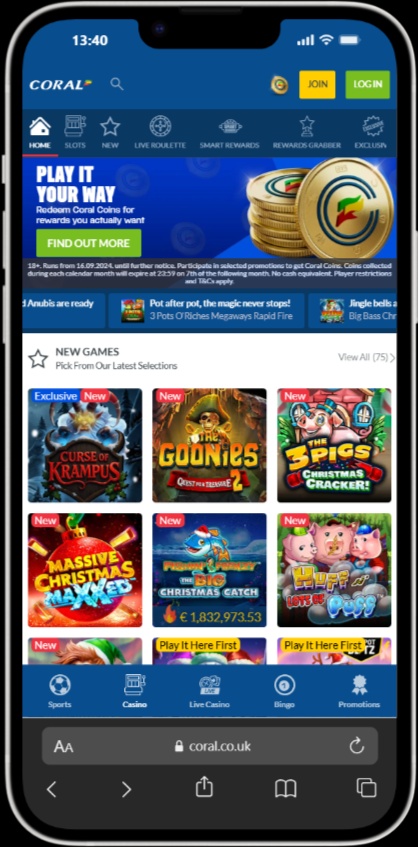Reload the page with refresh icon
Image resolution: width=418 pixels, height=847 pixels.
[356, 746]
